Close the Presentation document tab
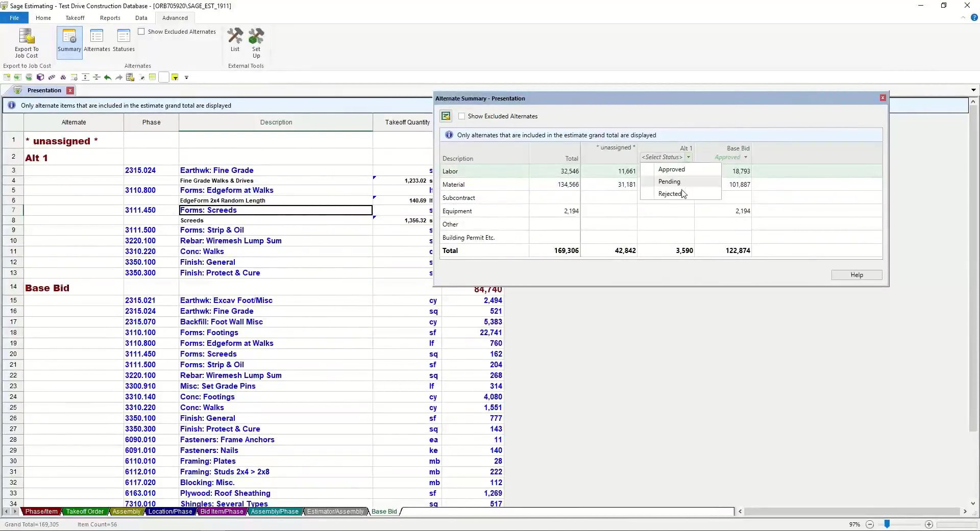This screenshot has width=980, height=531. coord(70,90)
